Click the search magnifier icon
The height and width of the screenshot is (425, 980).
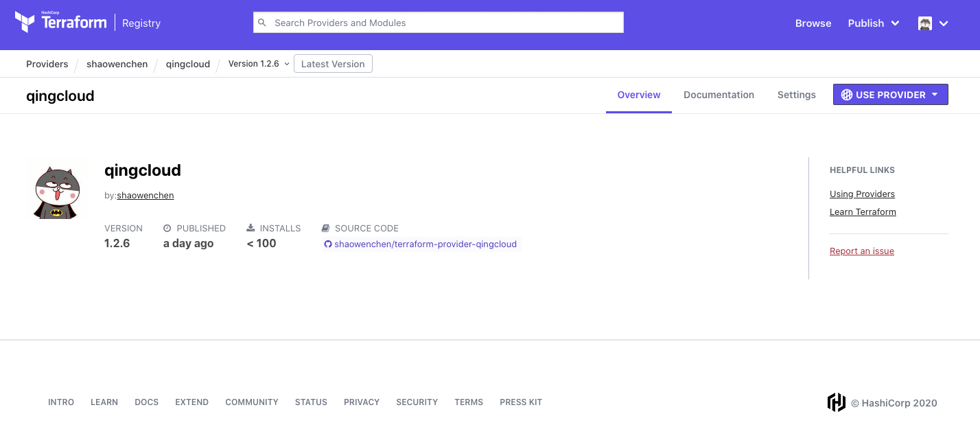(x=262, y=23)
